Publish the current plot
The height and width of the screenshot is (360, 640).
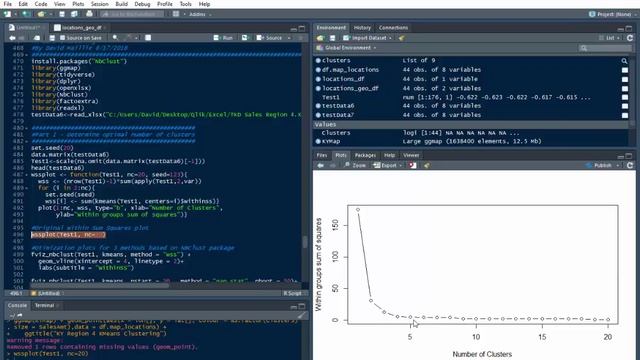coord(599,165)
